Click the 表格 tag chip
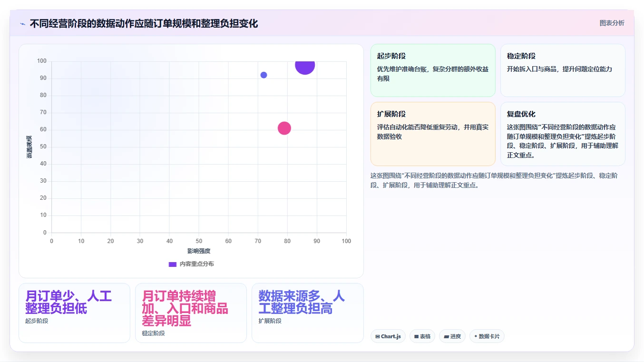Image resolution: width=644 pixels, height=362 pixels. point(422,336)
